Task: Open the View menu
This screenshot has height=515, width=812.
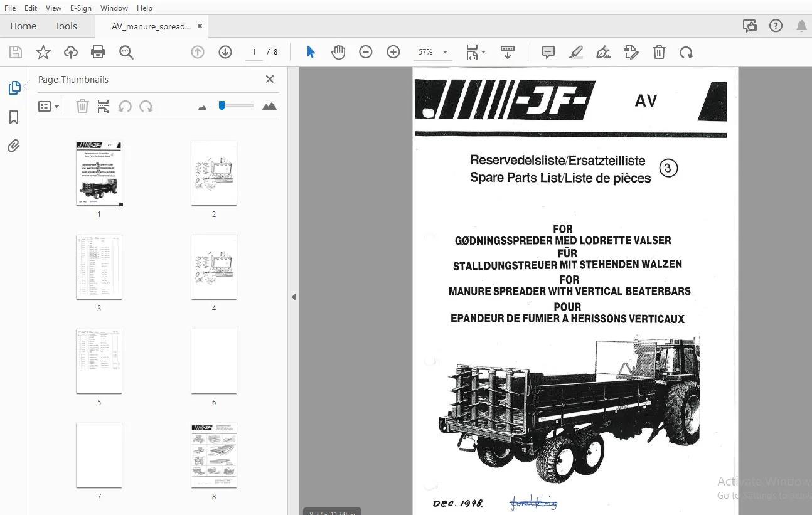Action: click(53, 8)
